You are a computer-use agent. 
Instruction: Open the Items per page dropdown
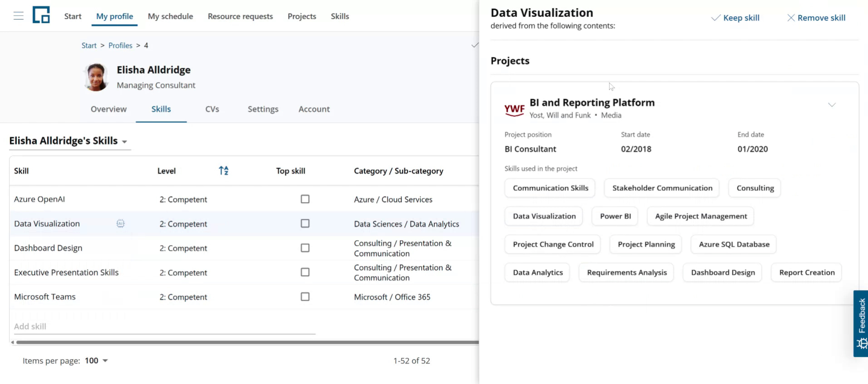96,360
